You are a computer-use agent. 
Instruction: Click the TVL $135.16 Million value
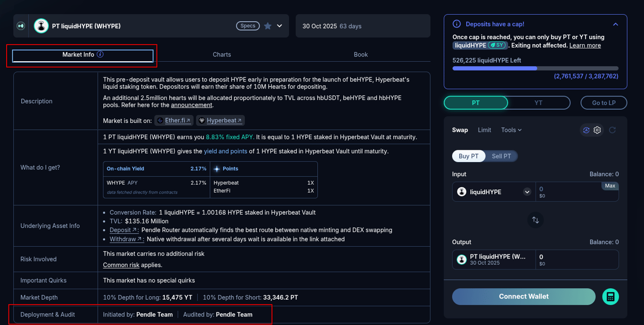click(147, 221)
